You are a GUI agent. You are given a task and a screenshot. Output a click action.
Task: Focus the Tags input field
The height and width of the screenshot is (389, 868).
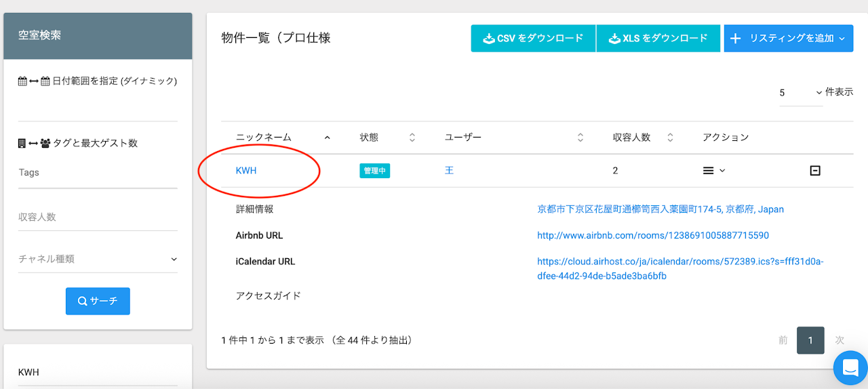pos(98,173)
